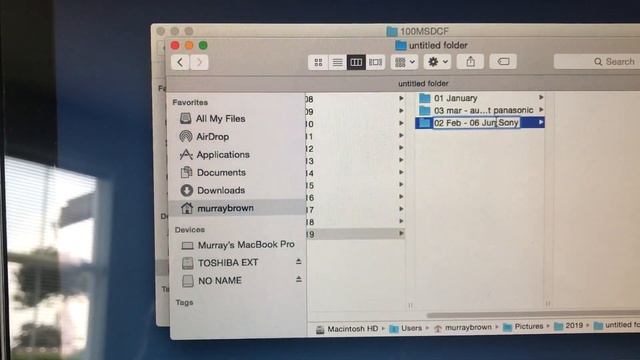
Task: Click the horizontal scrollbar at the bottom
Action: tap(533, 314)
